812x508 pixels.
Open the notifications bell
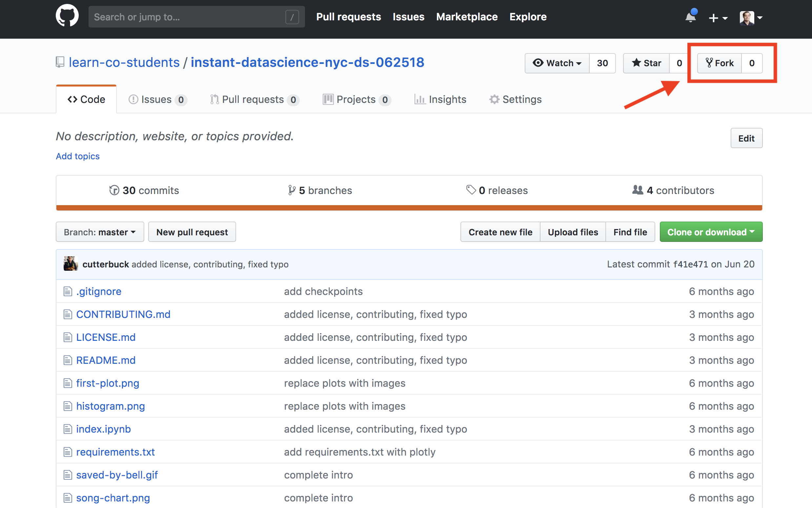pos(690,17)
